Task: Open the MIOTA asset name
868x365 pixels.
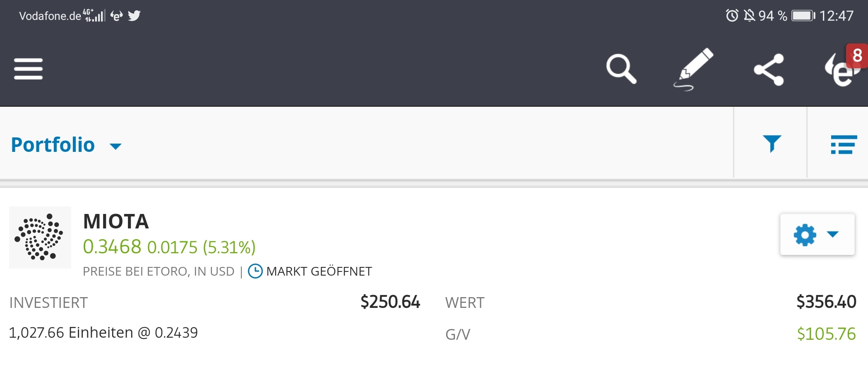Action: coord(116,221)
